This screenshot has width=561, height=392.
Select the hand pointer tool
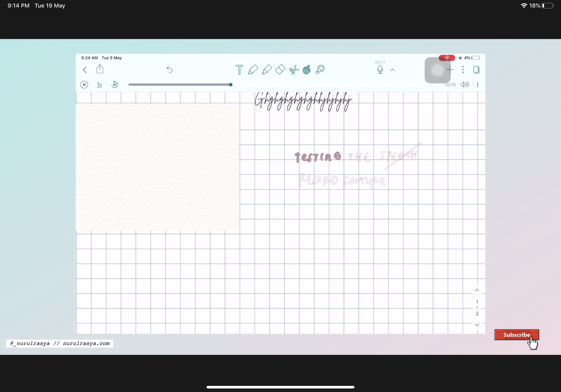307,70
